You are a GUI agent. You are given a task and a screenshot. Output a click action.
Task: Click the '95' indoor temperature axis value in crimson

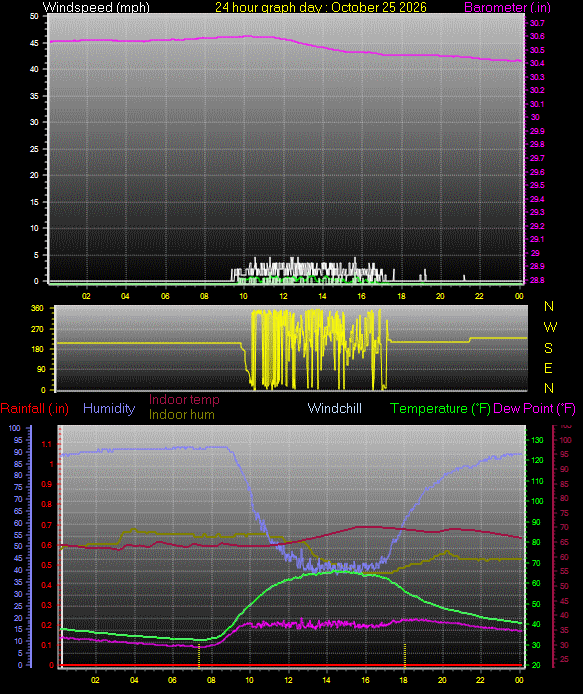pos(564,455)
